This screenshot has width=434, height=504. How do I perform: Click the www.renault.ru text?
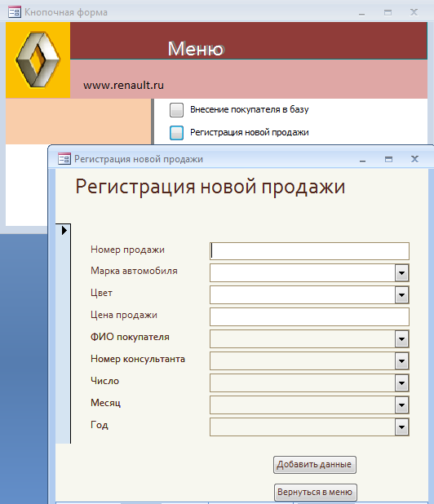[123, 85]
